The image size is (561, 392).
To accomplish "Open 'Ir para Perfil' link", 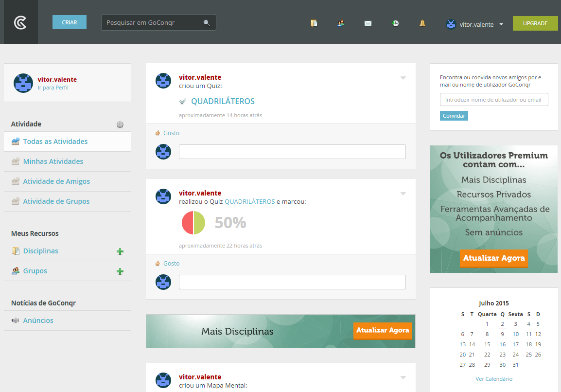I will coord(53,88).
